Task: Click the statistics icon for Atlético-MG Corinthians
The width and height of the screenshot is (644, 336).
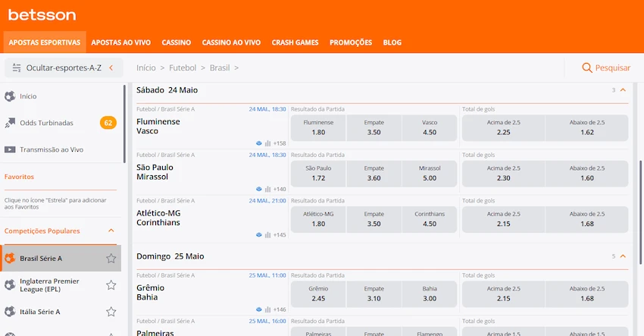Action: (267, 235)
